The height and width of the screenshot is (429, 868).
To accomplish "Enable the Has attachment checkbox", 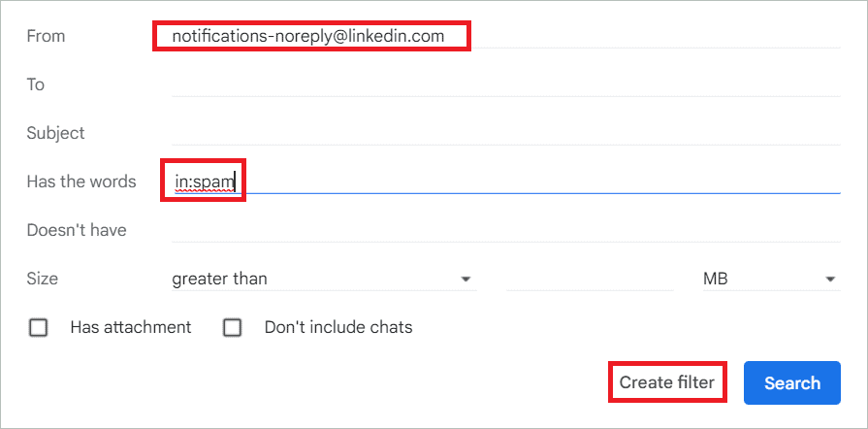I will point(38,328).
